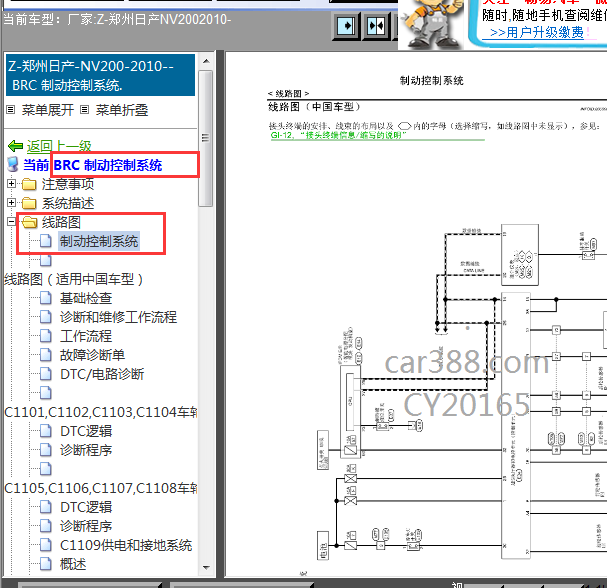607x588 pixels.
Task: Click the tree panel scroll-up arrow
Action: [x=206, y=61]
